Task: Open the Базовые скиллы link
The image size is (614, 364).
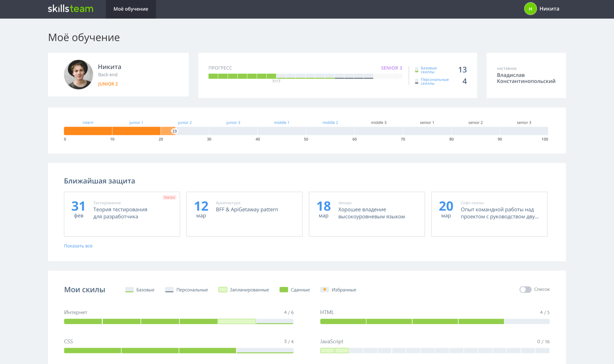Action: (429, 70)
